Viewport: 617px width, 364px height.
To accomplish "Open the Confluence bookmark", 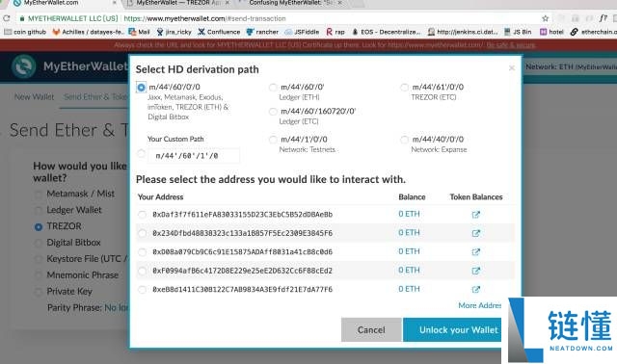I will click(x=219, y=32).
